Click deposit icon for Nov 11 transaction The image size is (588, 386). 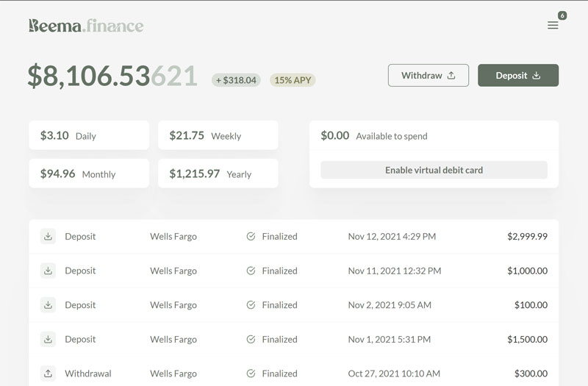click(48, 271)
